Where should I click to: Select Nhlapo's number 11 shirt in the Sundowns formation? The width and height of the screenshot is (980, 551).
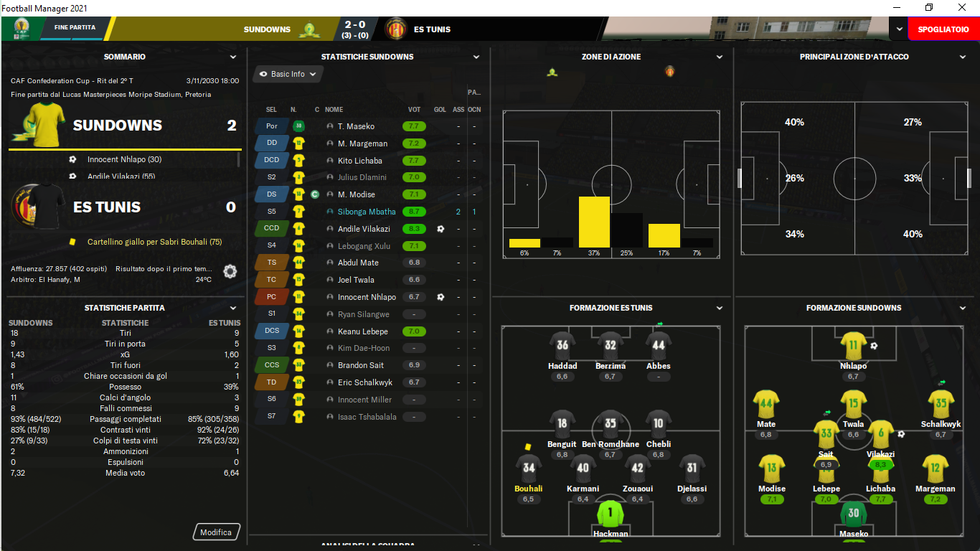853,345
